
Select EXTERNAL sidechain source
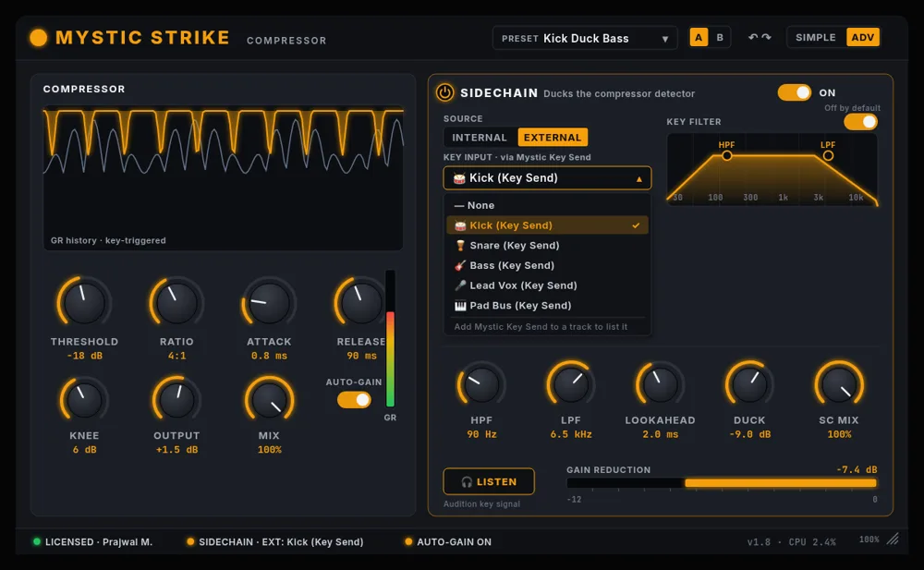pyautogui.click(x=553, y=138)
